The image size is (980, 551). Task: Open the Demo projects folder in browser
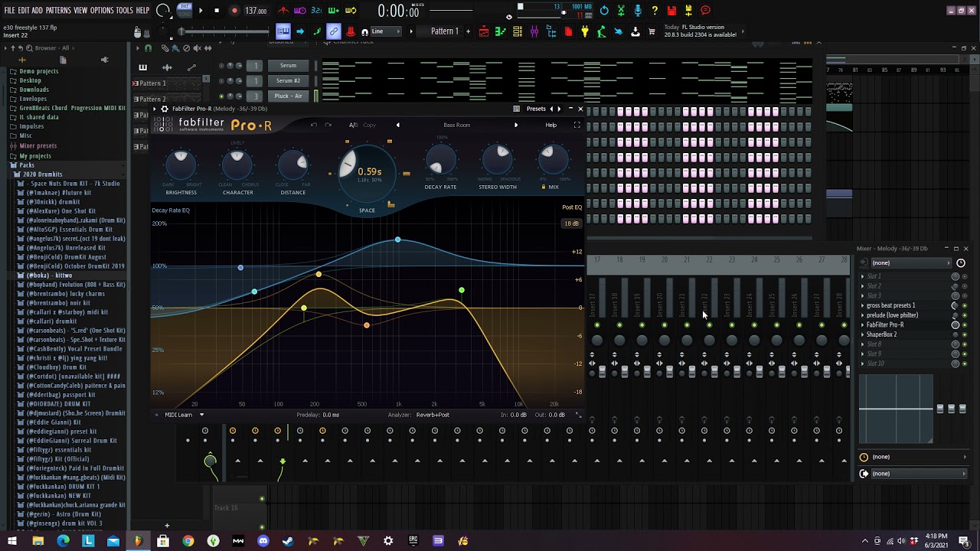tap(38, 71)
